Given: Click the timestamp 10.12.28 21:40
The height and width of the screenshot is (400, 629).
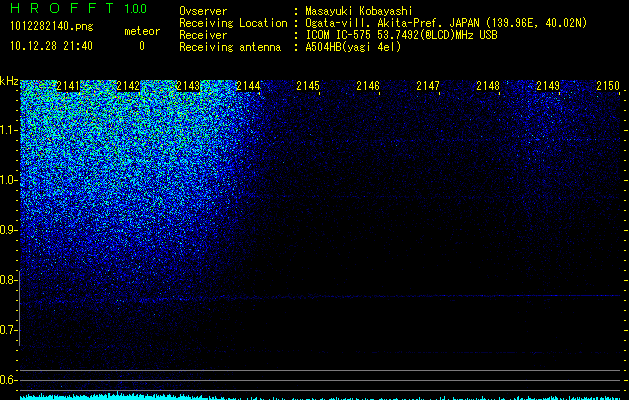Looking at the screenshot, I should pos(51,46).
